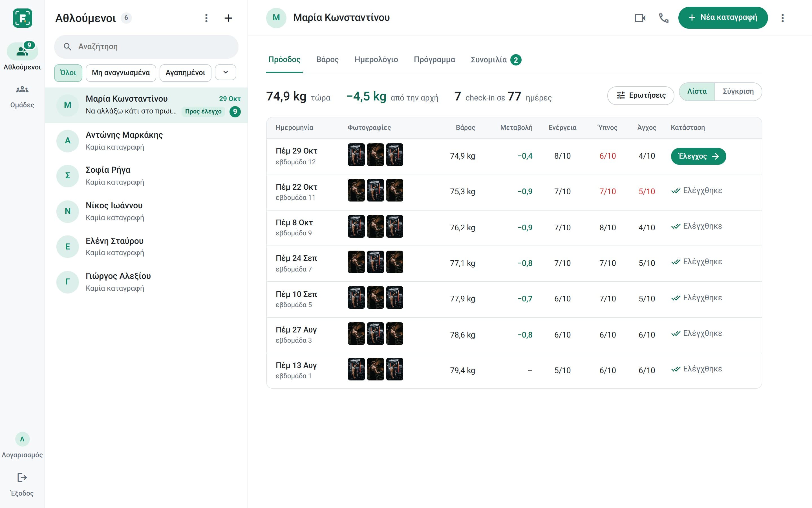Image resolution: width=812 pixels, height=508 pixels.
Task: Switch to Ημερολόγιο tab
Action: [x=376, y=60]
